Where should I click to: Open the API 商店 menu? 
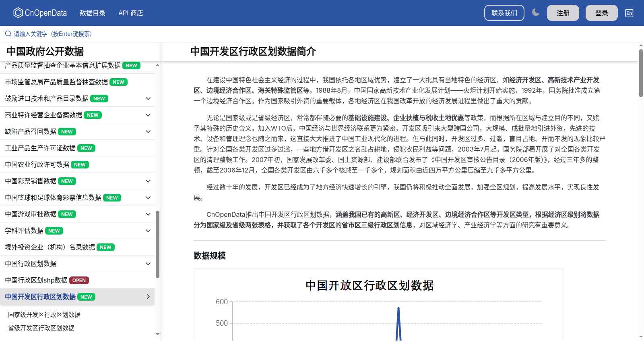click(131, 13)
